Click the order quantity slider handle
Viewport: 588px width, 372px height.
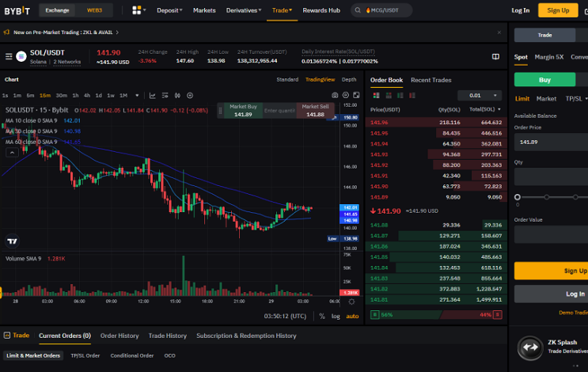pyautogui.click(x=517, y=197)
